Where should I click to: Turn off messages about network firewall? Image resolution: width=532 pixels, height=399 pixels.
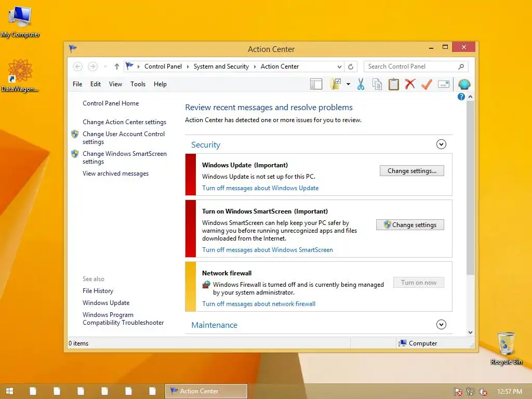[259, 303]
